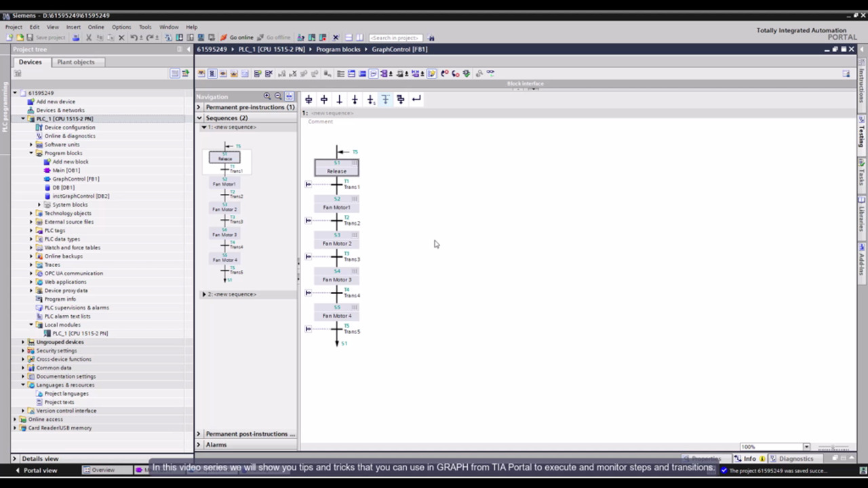Image resolution: width=868 pixels, height=488 pixels.
Task: Toggle the fit-to-width button in Navigation header
Action: coord(289,96)
